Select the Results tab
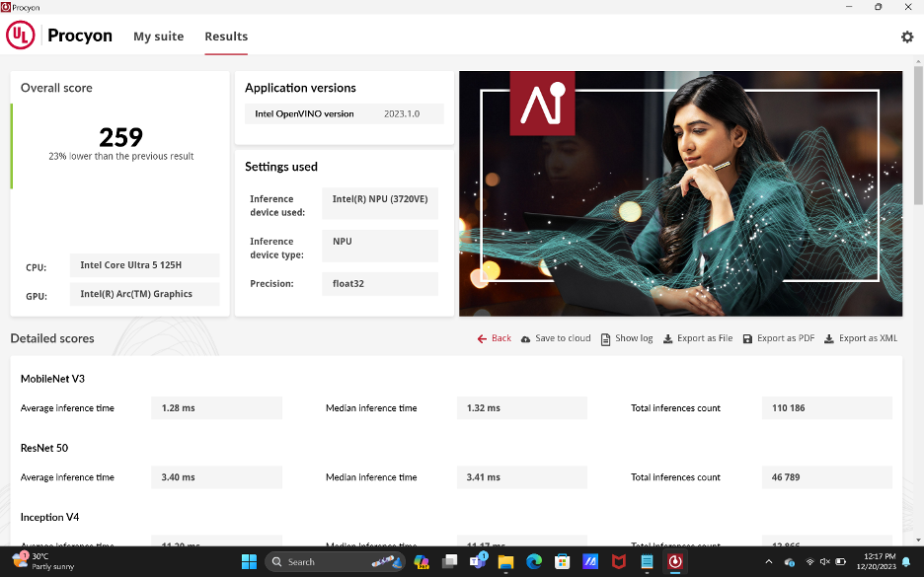The height and width of the screenshot is (578, 924). coord(226,36)
